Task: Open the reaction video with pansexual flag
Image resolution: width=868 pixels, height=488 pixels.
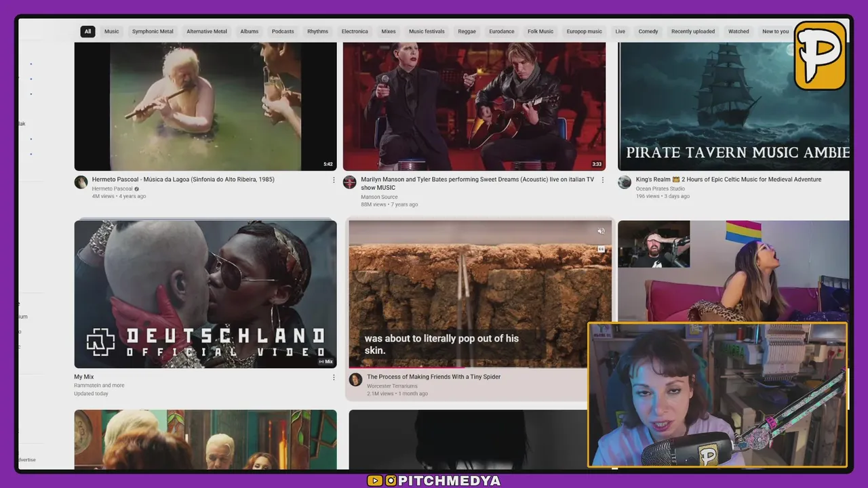Action: click(734, 270)
